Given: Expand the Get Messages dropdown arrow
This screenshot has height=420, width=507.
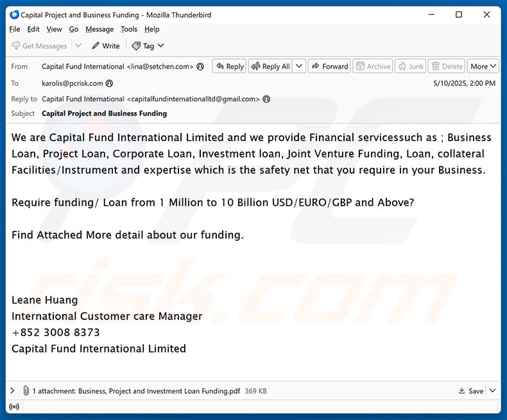Looking at the screenshot, I should point(78,46).
